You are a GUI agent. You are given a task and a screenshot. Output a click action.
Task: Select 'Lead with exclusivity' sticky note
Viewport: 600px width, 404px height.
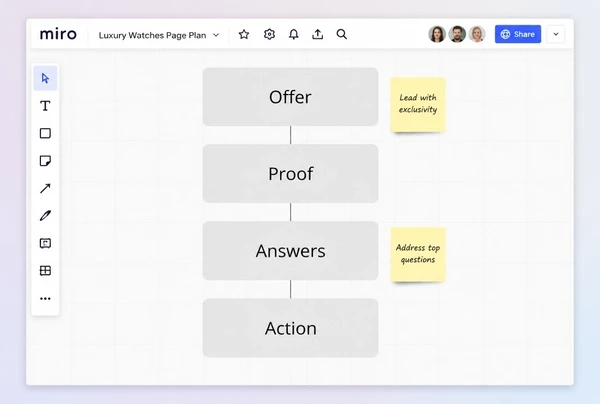click(x=418, y=105)
